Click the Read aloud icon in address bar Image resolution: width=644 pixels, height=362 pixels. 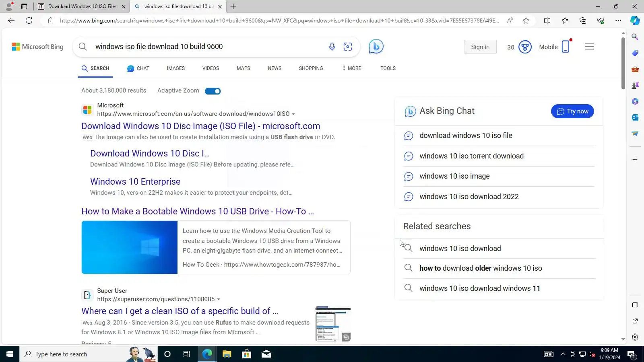point(510,21)
